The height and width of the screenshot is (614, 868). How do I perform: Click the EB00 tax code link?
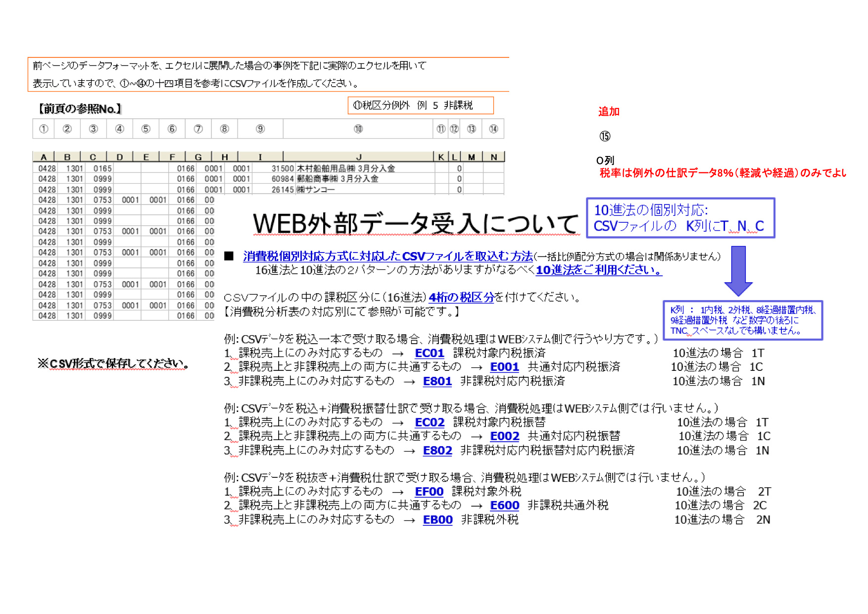point(437,520)
